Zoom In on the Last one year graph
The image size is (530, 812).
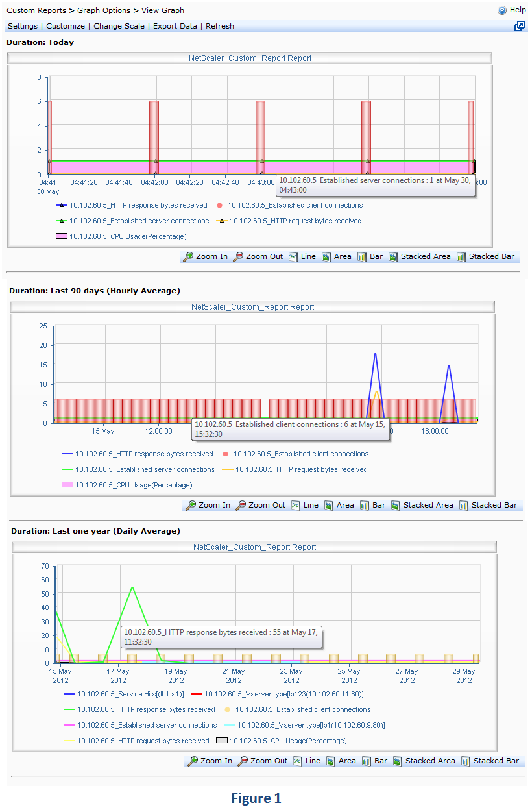[210, 761]
